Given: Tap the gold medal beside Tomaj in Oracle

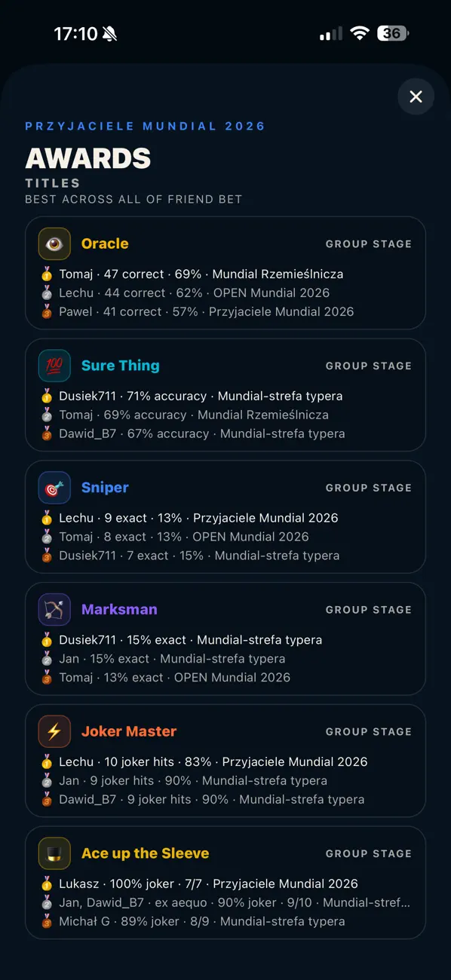Looking at the screenshot, I should (x=48, y=274).
